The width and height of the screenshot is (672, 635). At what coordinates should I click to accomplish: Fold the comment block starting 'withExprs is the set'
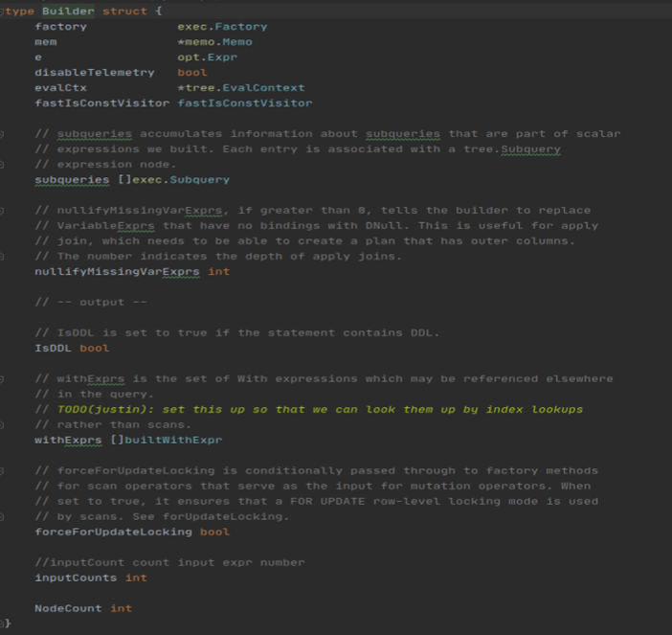coord(2,379)
